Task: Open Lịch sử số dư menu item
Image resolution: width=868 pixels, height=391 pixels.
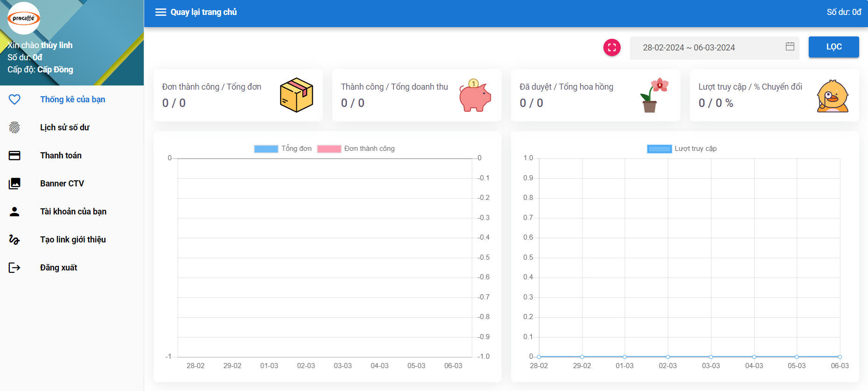Action: [x=64, y=128]
